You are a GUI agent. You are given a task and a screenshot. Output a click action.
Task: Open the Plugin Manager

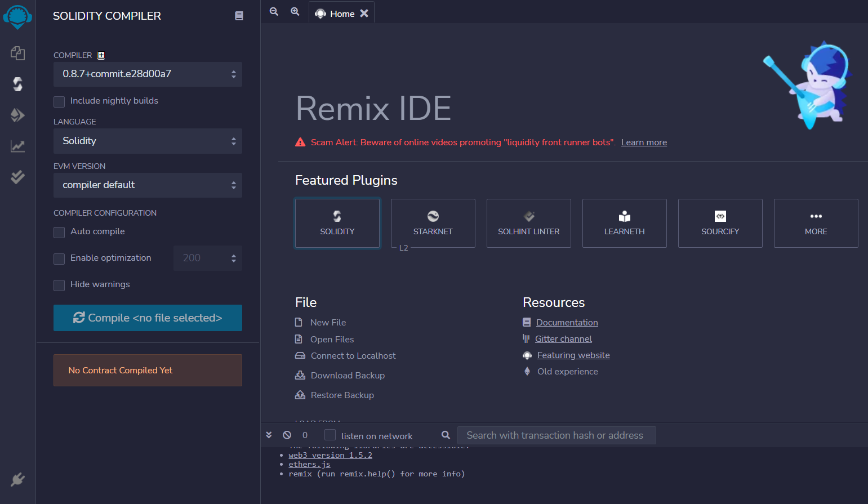pyautogui.click(x=17, y=479)
